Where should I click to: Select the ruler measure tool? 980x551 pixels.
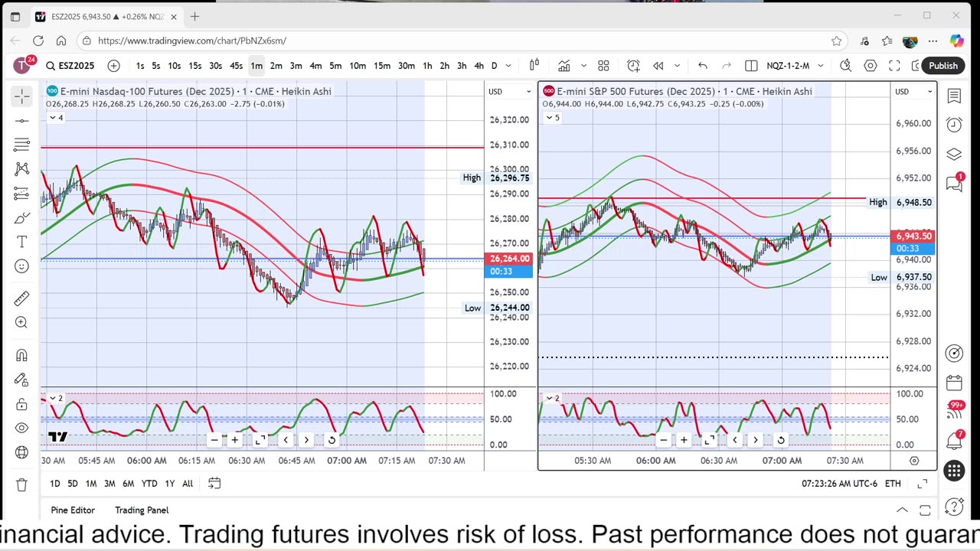tap(21, 298)
